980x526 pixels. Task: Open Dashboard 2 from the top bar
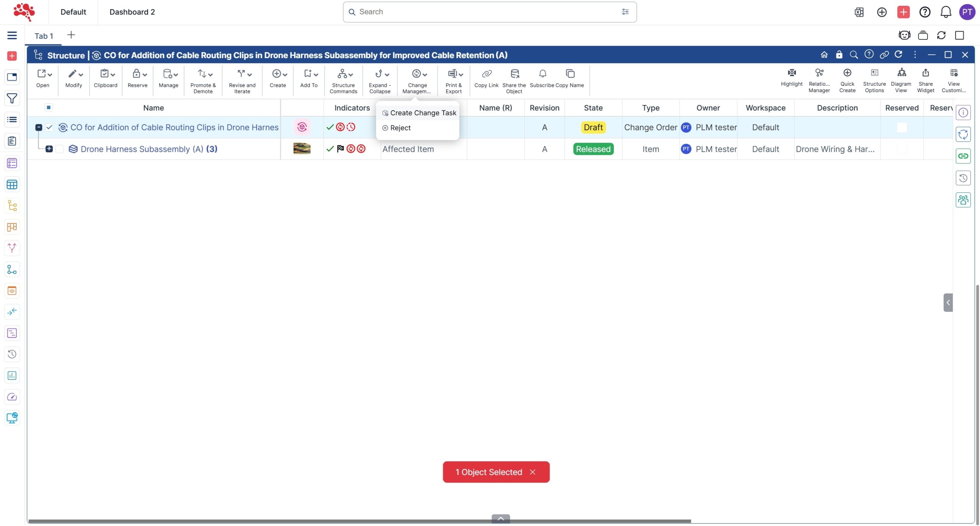coord(132,12)
